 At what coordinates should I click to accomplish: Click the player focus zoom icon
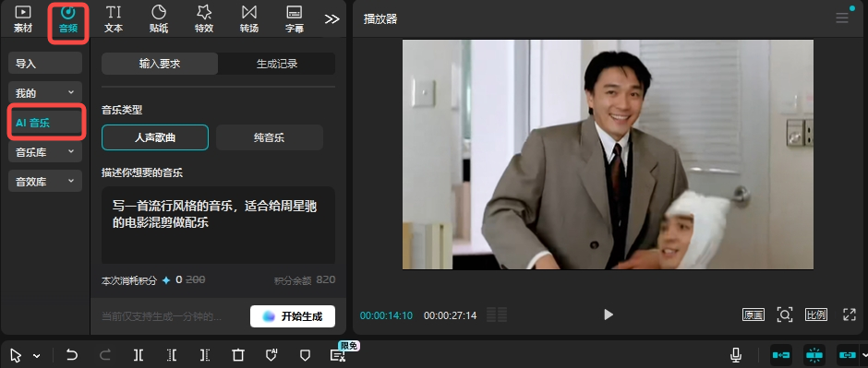click(784, 315)
